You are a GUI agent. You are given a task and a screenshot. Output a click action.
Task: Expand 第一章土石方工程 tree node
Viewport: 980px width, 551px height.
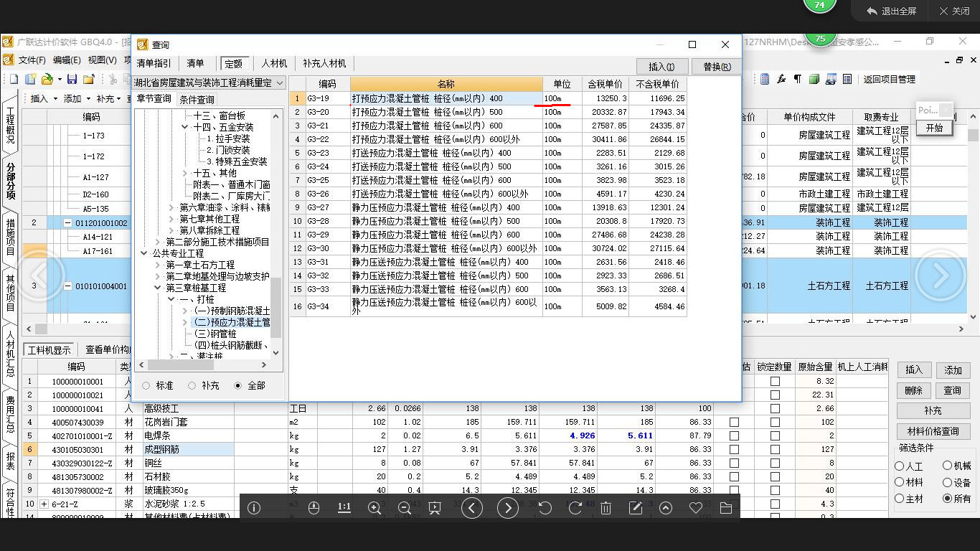click(159, 265)
